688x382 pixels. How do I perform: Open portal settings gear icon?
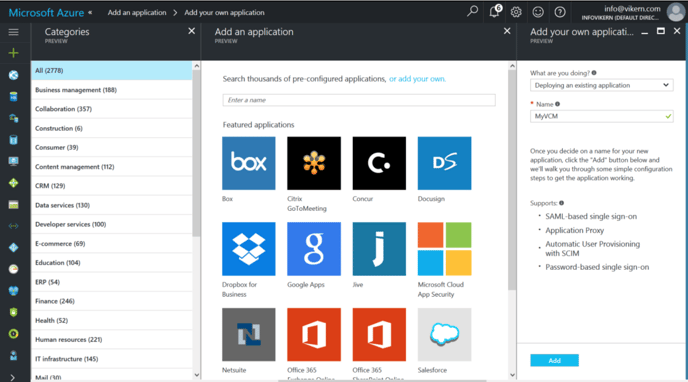[x=516, y=12]
